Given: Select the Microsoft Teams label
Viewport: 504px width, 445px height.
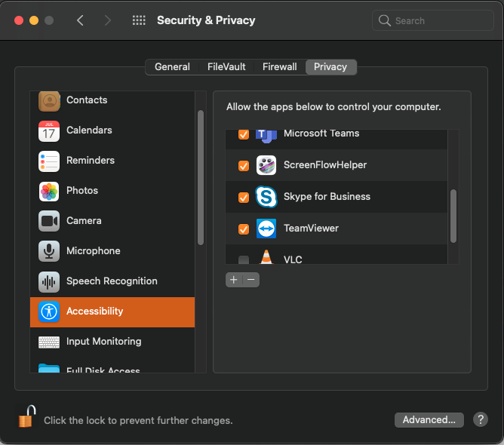Looking at the screenshot, I should [x=321, y=133].
